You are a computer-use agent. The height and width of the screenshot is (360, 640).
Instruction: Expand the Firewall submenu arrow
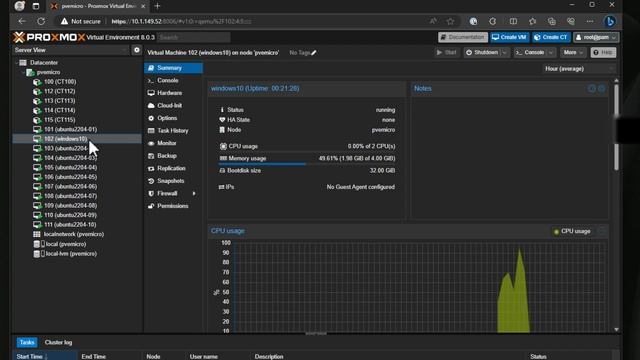[194, 193]
